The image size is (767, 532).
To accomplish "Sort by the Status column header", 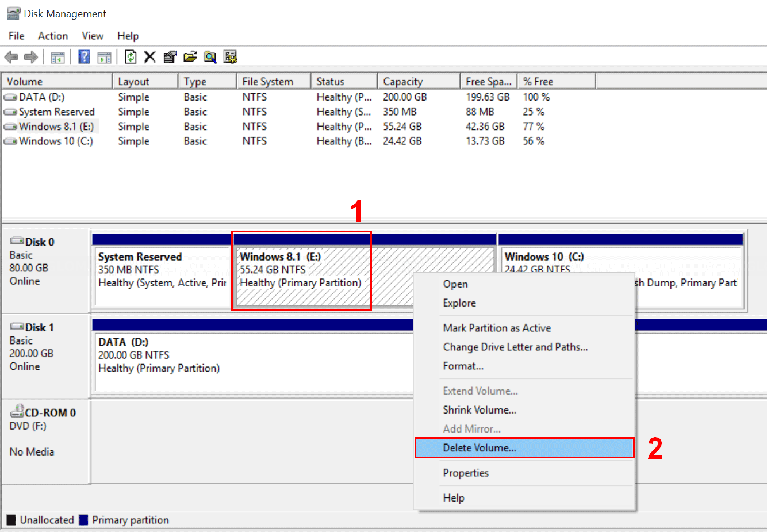I will coord(344,82).
